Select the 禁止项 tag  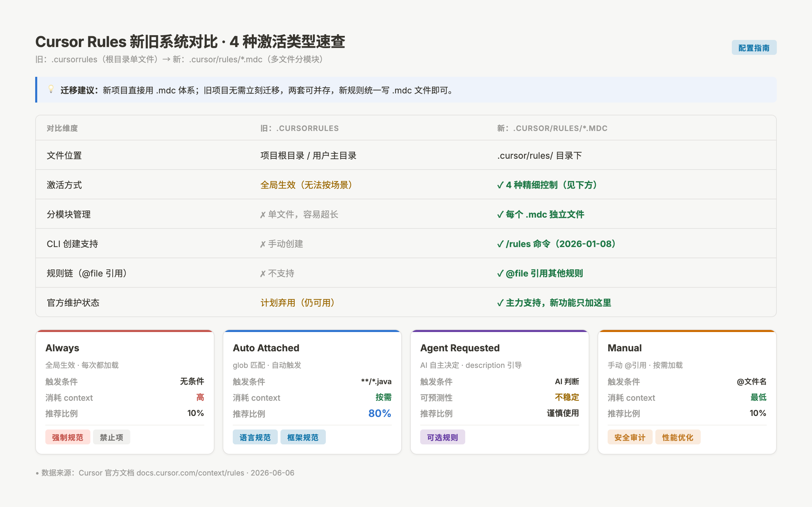[x=111, y=437]
